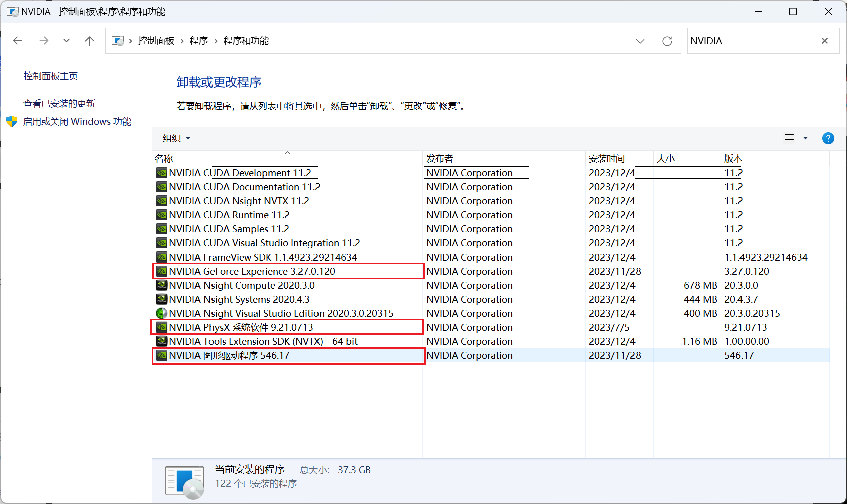Click the change view list icon
Viewport: 847px width, 504px height.
click(789, 138)
